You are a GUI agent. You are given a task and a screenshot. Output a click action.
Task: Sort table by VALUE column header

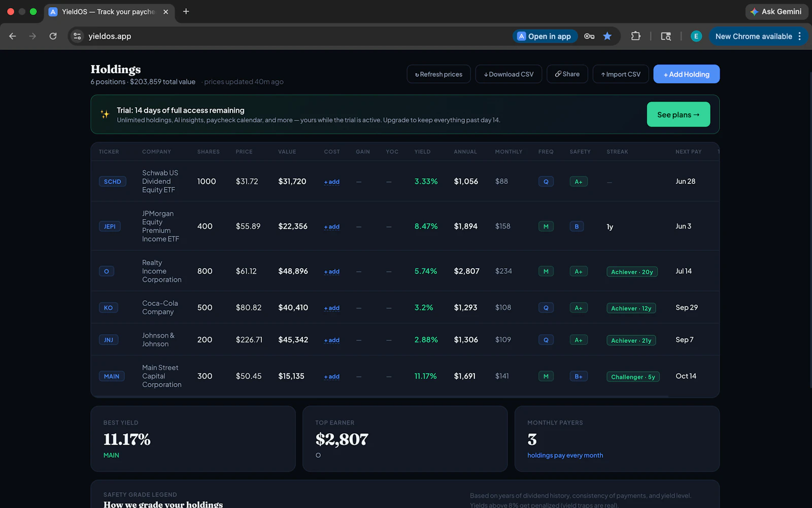pyautogui.click(x=287, y=152)
